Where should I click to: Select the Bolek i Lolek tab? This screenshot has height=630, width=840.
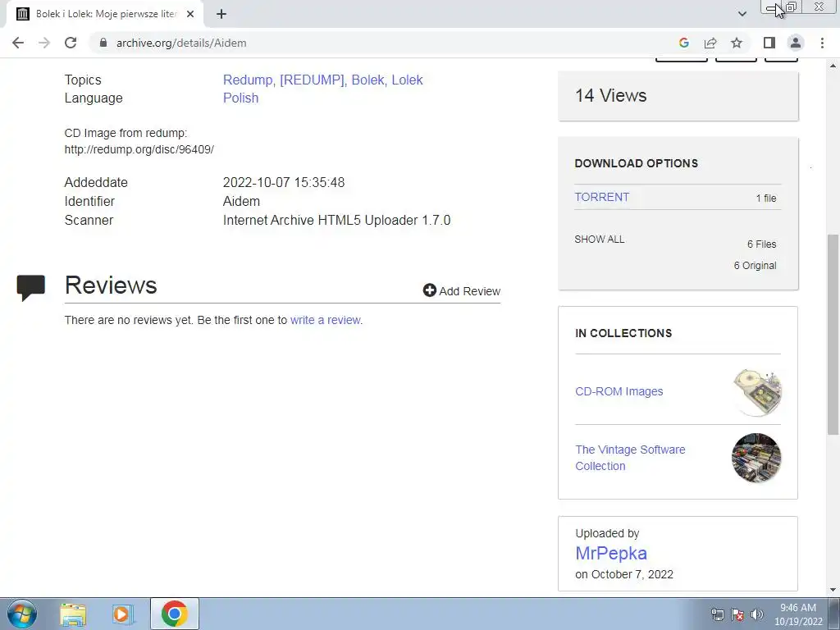105,14
